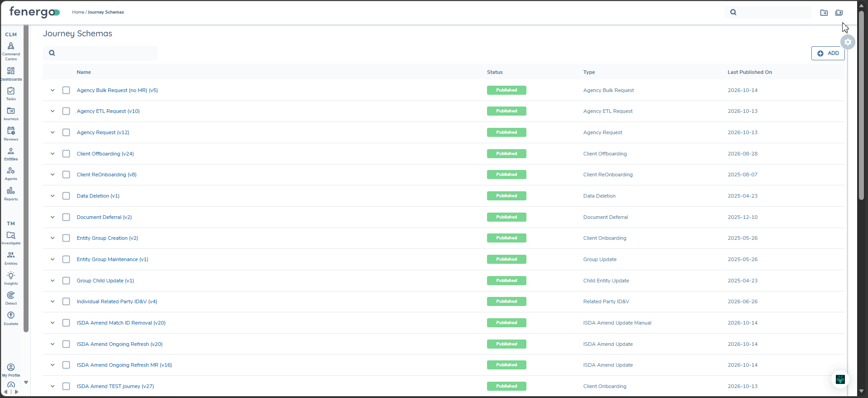Click the settings gear icon
This screenshot has width=868, height=398.
(848, 42)
